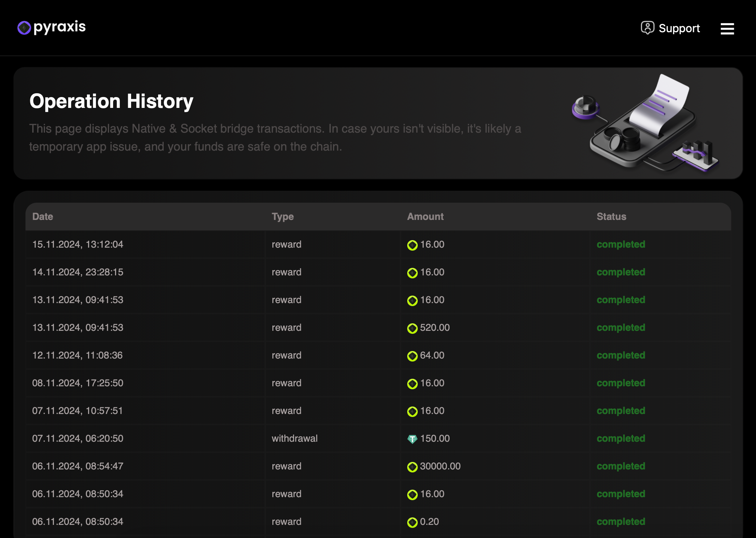The height and width of the screenshot is (538, 756).
Task: Click token icon in 07.11.2024, 10:57:51 row
Action: pos(412,411)
